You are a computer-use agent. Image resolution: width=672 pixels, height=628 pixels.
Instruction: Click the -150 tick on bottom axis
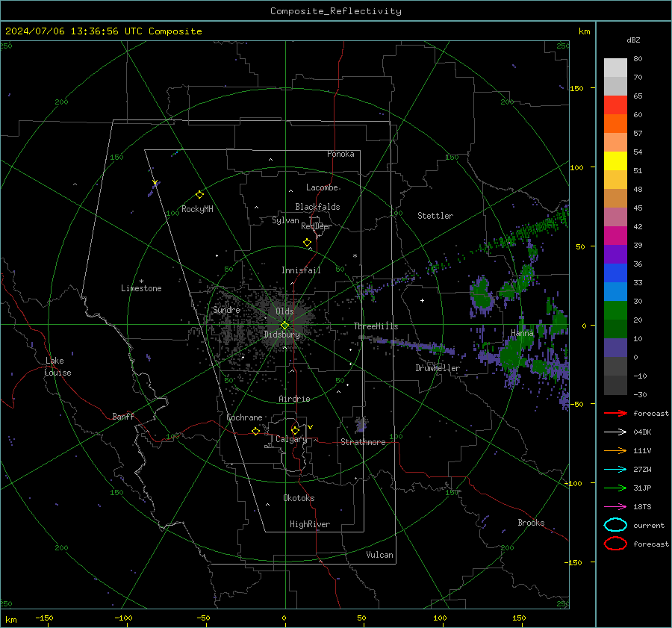click(44, 618)
